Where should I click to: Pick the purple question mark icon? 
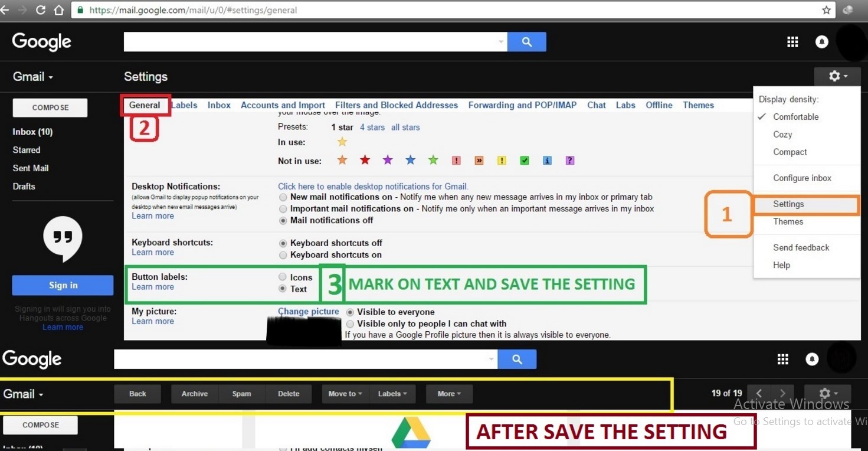click(x=570, y=161)
